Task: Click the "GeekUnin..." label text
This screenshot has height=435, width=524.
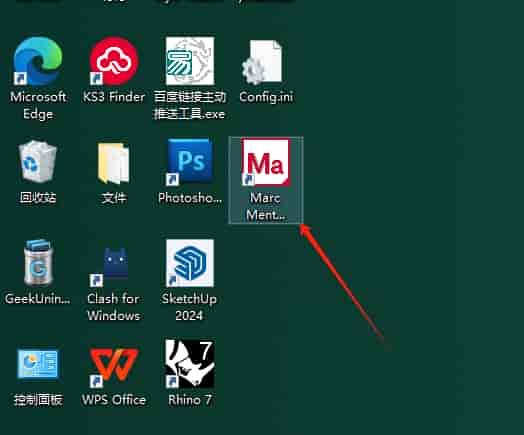Action: (x=38, y=299)
